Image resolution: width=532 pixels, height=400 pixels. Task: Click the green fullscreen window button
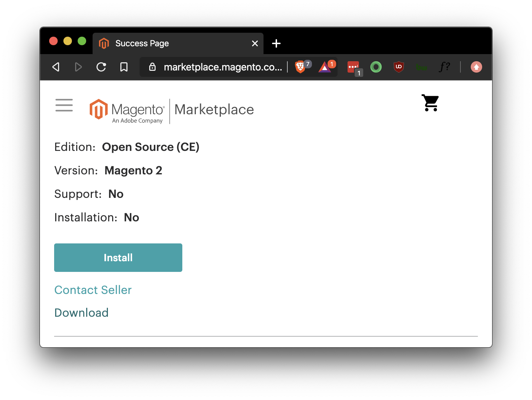point(82,41)
